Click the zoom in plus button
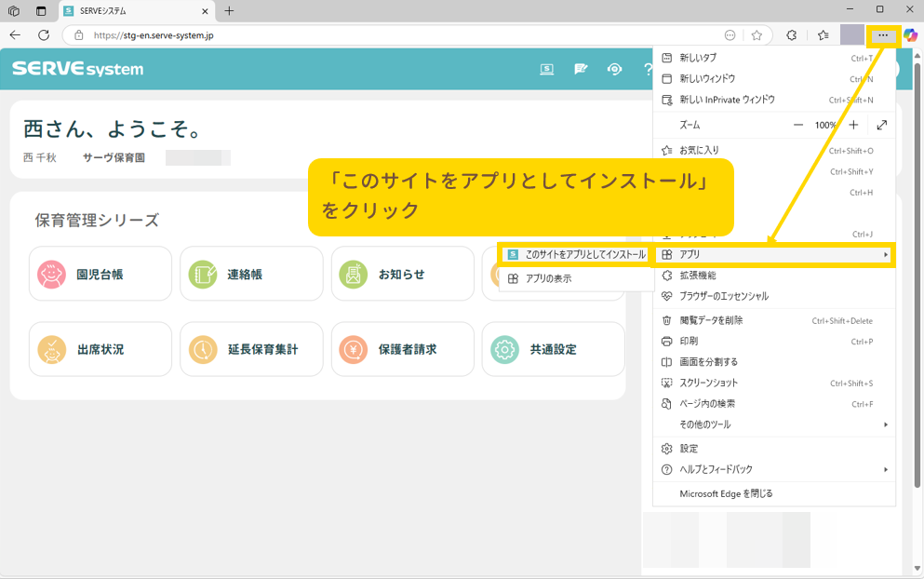Viewport: 924px width, 579px height. (853, 125)
